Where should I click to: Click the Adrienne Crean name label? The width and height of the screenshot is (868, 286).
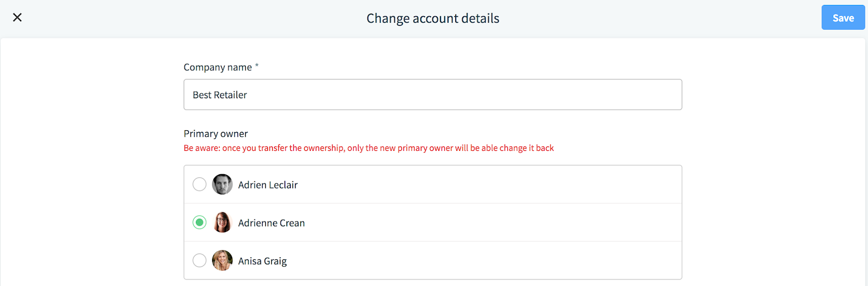tap(271, 223)
